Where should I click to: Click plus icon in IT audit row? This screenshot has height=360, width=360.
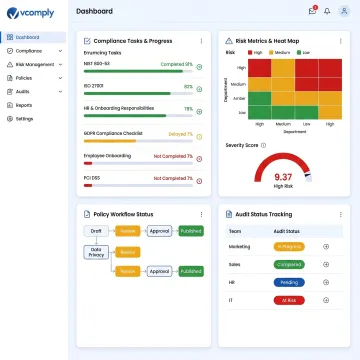click(x=326, y=300)
